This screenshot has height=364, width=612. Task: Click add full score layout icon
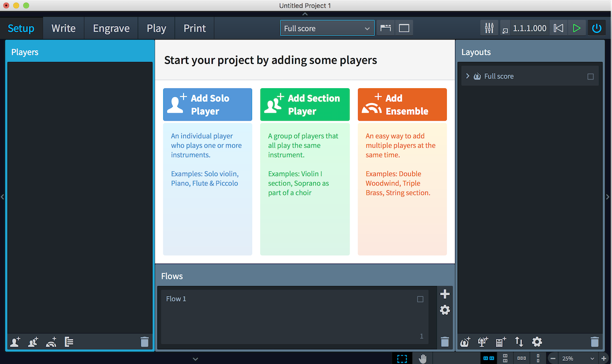pos(465,342)
